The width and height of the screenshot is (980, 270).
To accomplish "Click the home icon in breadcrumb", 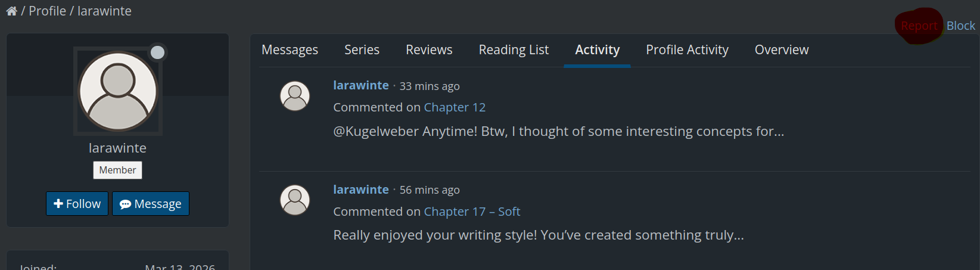I will point(11,11).
